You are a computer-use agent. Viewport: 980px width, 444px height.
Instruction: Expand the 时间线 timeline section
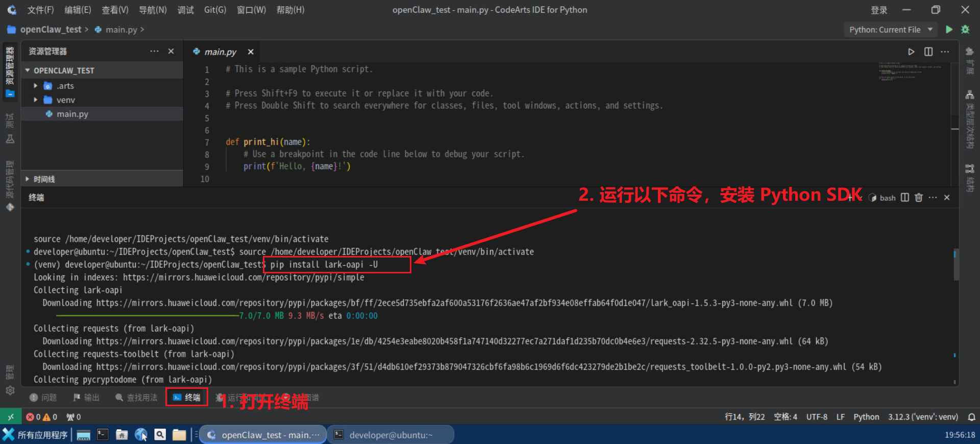(102, 179)
